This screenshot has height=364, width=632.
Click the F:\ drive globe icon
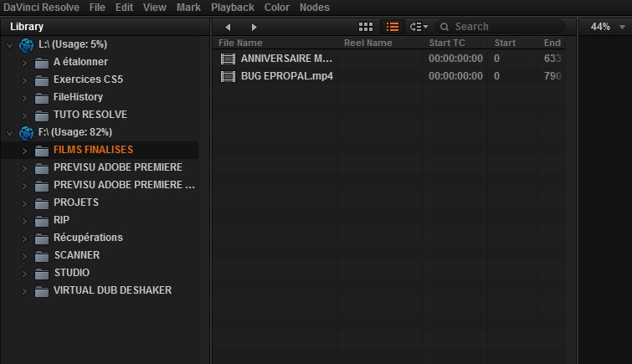click(26, 132)
